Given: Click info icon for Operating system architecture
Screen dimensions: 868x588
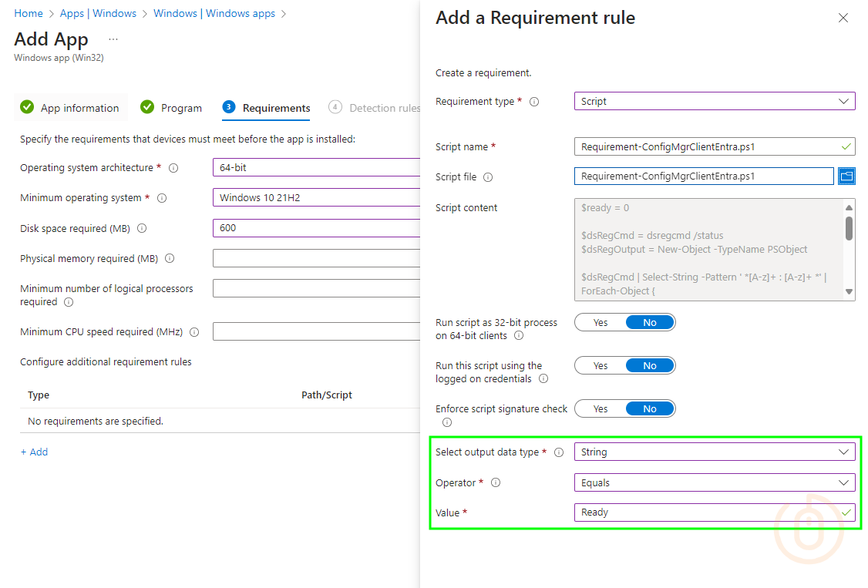Looking at the screenshot, I should 173,168.
